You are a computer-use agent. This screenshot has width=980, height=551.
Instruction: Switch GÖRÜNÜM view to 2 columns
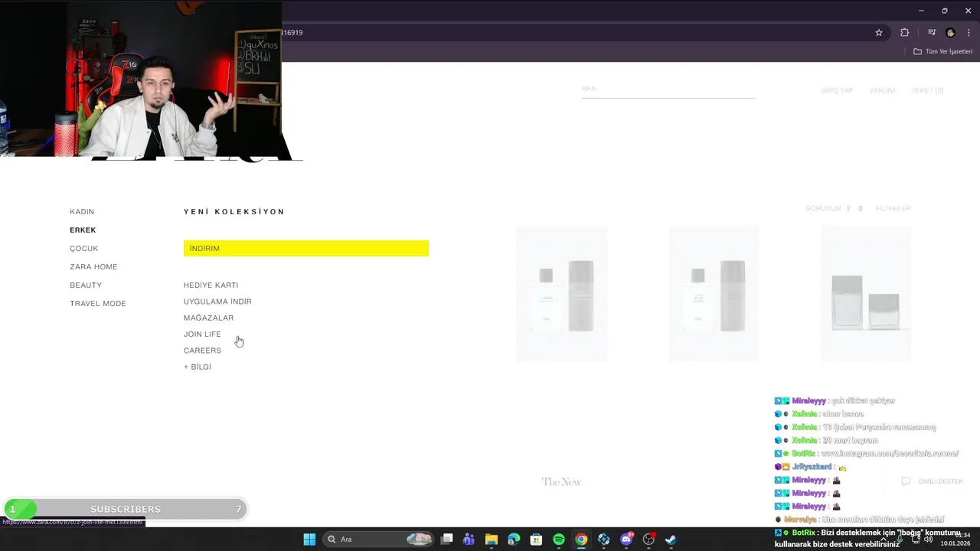848,208
